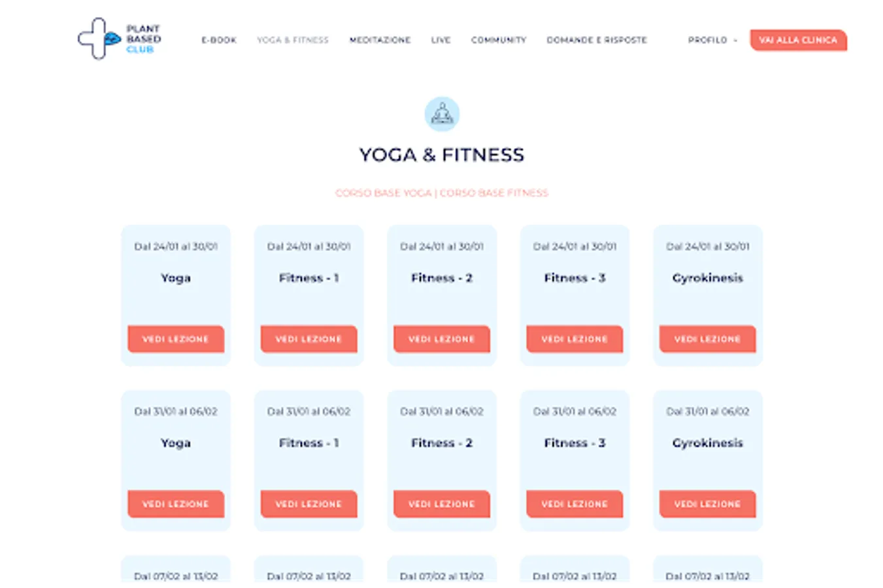This screenshot has height=588, width=883.
Task: Open Fitness - 2 lesson from 24/01 week
Action: coord(441,339)
